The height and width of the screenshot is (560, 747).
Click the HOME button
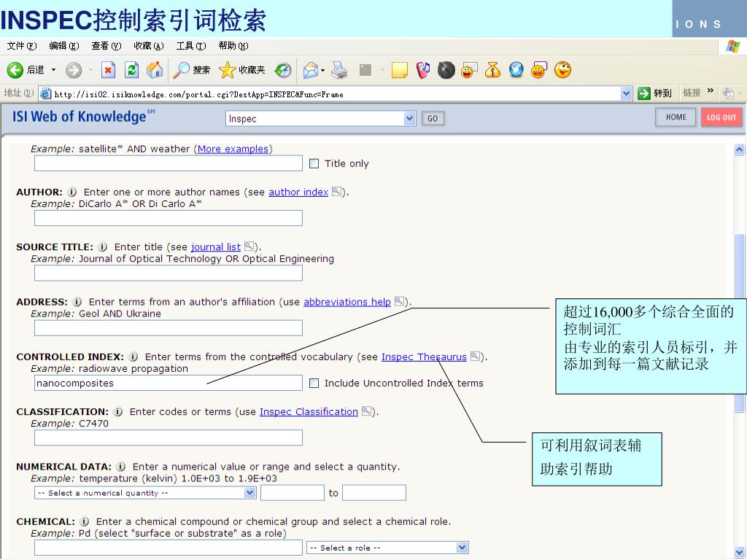(x=676, y=117)
